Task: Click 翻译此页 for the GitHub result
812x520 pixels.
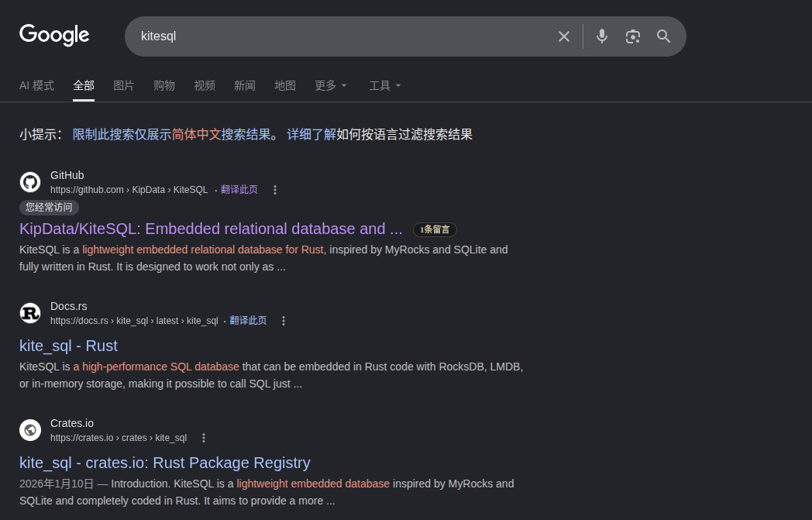Action: click(x=239, y=190)
